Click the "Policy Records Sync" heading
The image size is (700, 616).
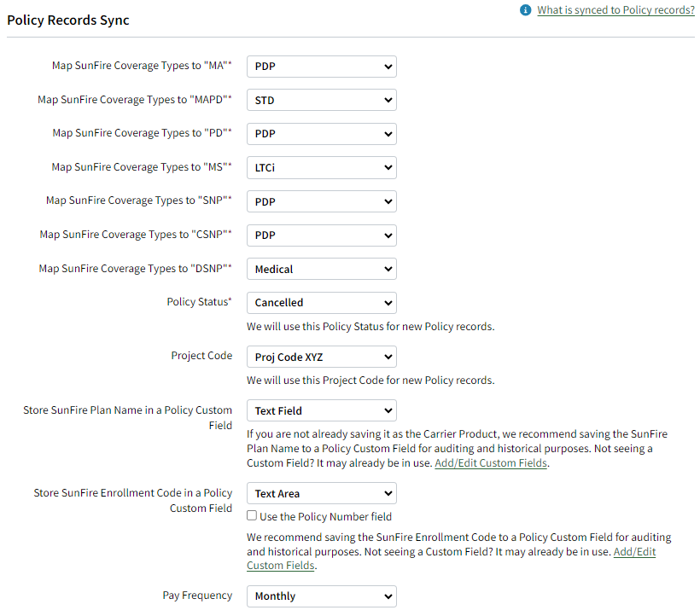pos(68,20)
